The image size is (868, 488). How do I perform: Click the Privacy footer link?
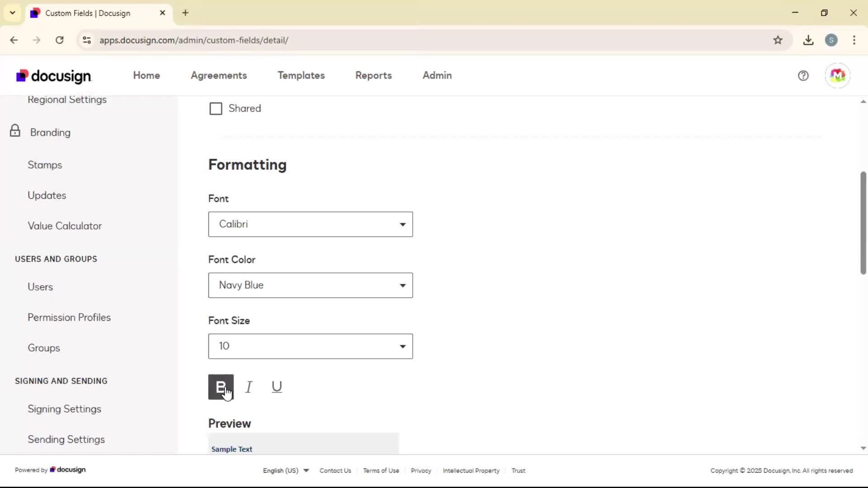[421, 470]
